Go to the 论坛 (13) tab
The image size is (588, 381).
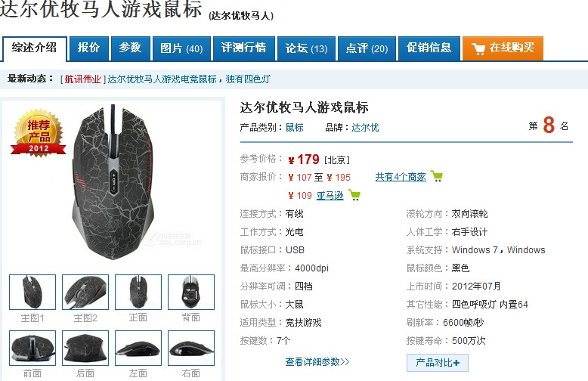tap(306, 48)
